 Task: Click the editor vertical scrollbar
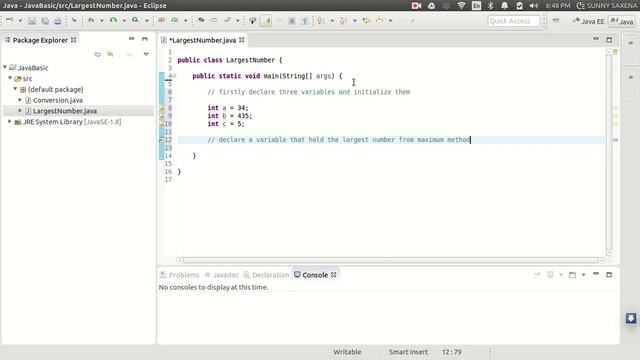[609, 152]
